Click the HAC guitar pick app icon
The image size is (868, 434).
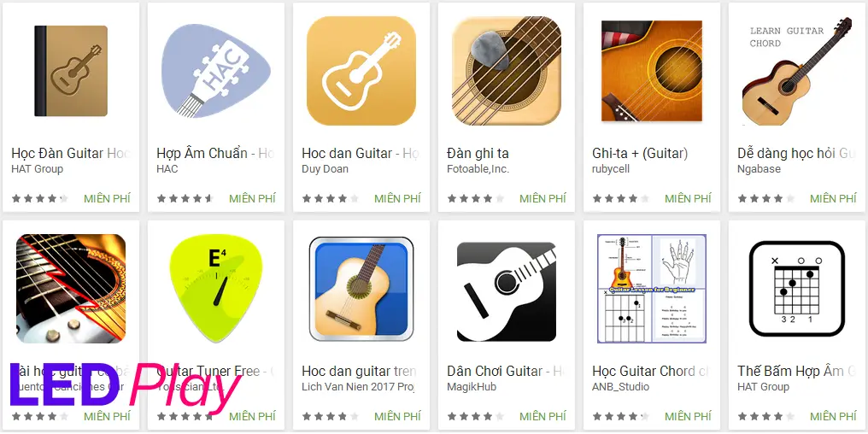point(216,72)
